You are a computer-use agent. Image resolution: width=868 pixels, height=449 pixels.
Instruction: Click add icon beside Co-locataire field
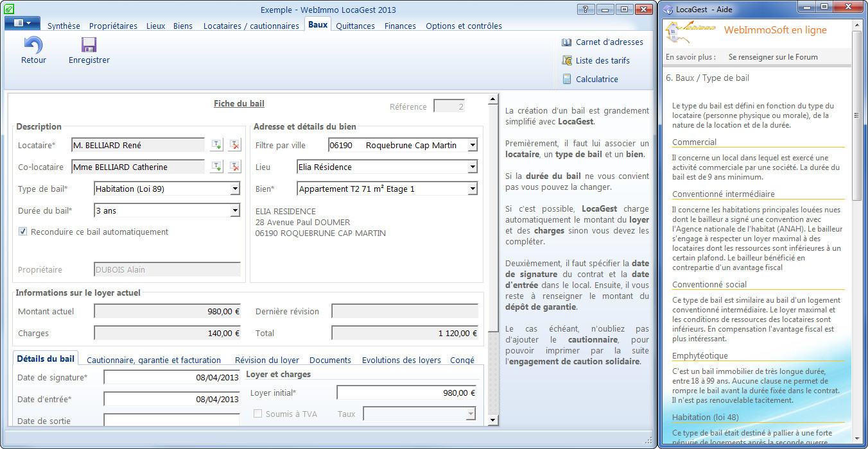click(217, 167)
